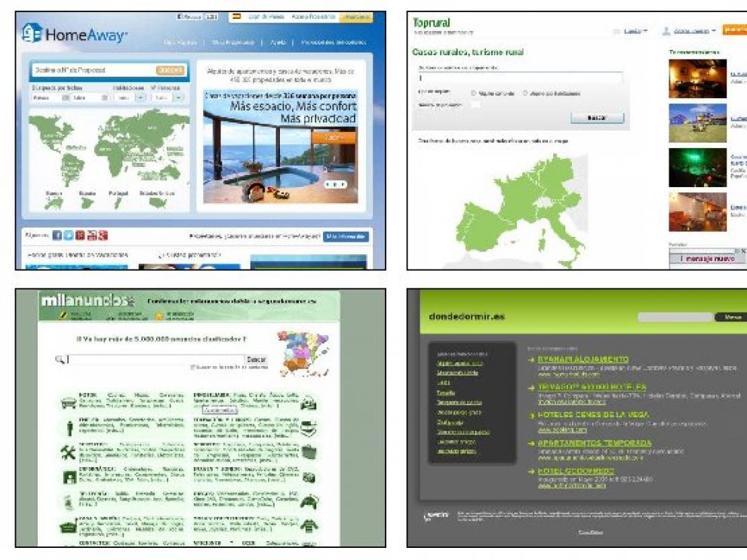Viewport: 747px width, 560px height.
Task: Open HomeAway's bedrooms dropdown
Action: (131, 97)
